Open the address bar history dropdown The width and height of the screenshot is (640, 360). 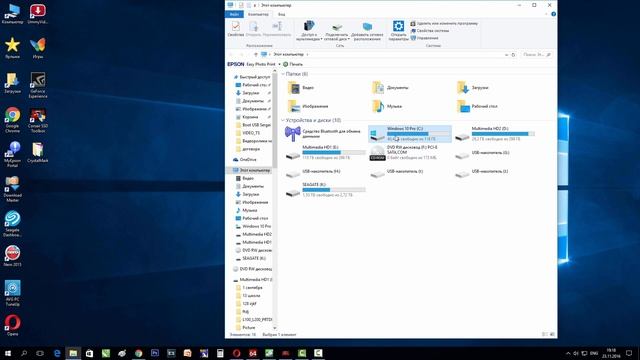pyautogui.click(x=507, y=55)
